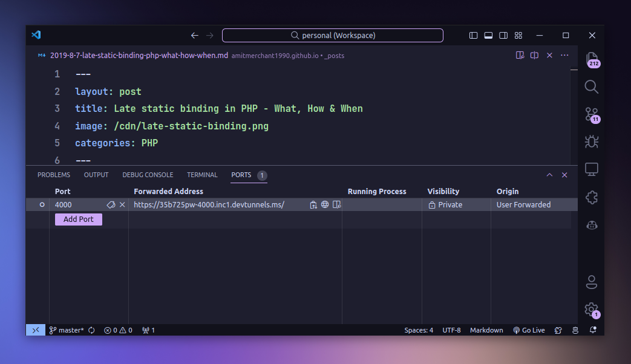The image size is (631, 364).
Task: Click the circle status icon of port 4000
Action: click(x=42, y=205)
